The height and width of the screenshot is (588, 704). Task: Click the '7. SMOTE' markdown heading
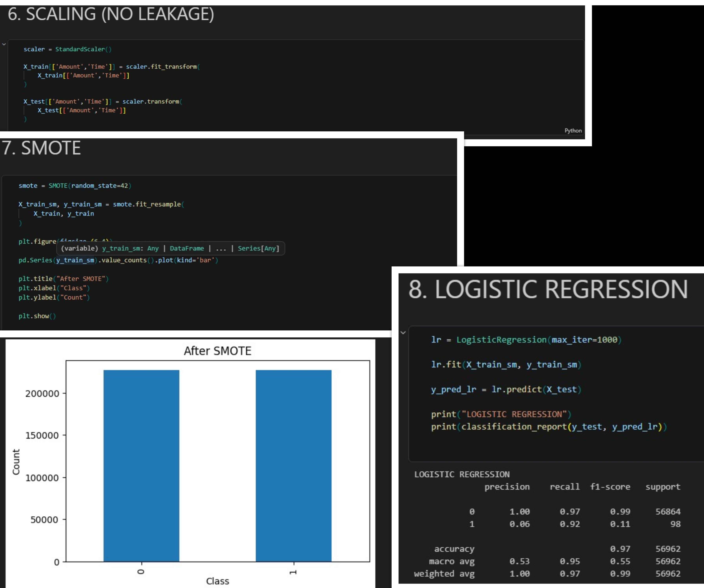click(x=41, y=148)
